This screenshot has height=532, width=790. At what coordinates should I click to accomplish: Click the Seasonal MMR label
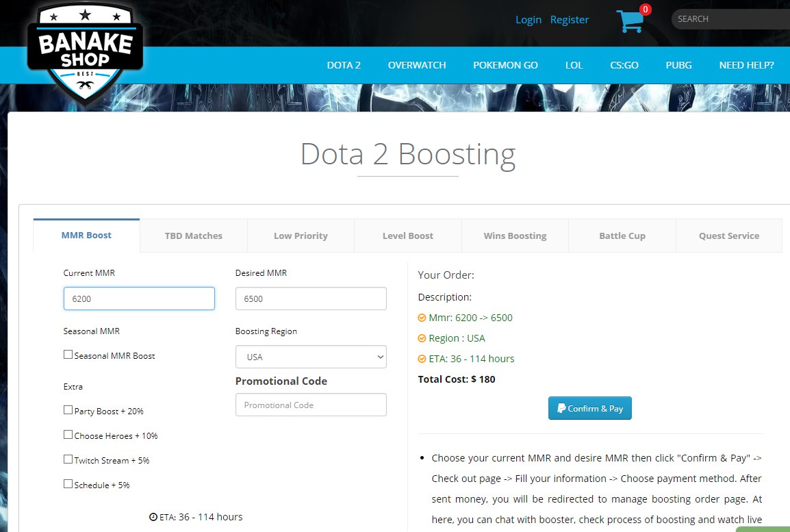[x=92, y=331]
